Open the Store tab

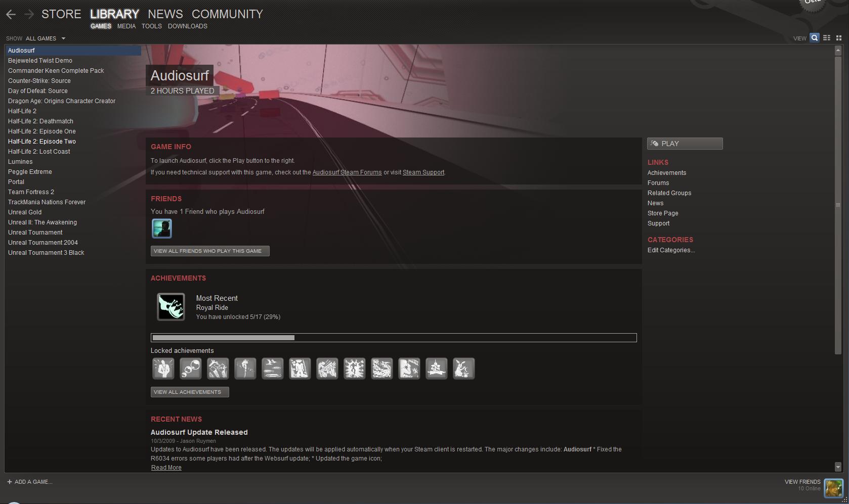[x=61, y=14]
